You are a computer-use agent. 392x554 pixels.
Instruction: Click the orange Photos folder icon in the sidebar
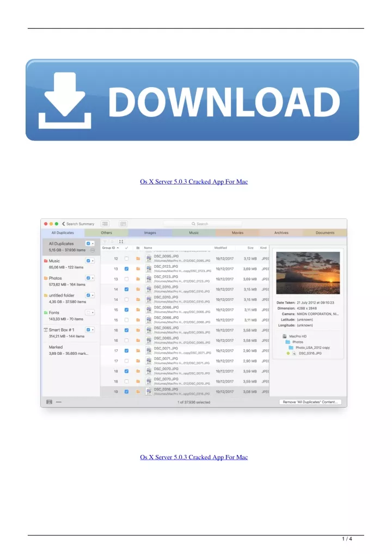tap(46, 278)
